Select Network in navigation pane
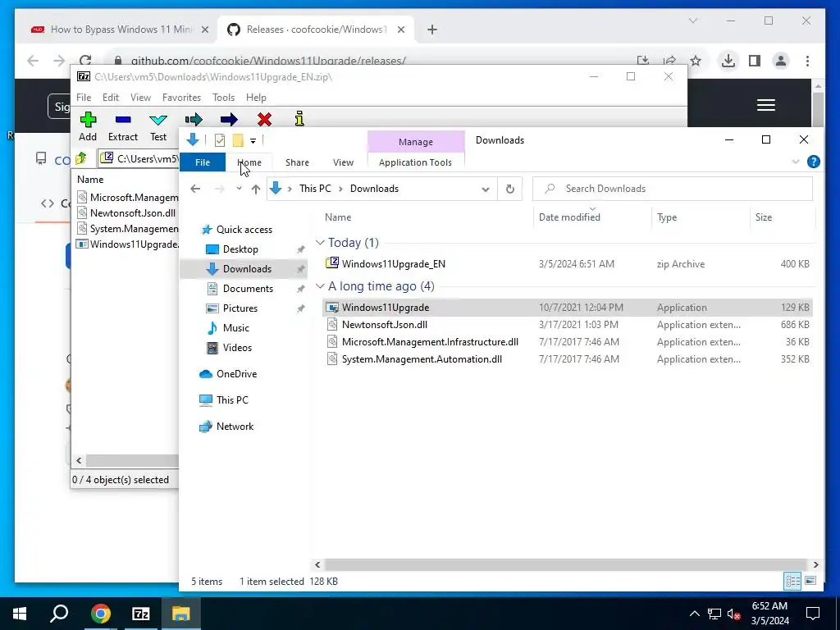Screen dimensions: 840x630 tap(235, 427)
